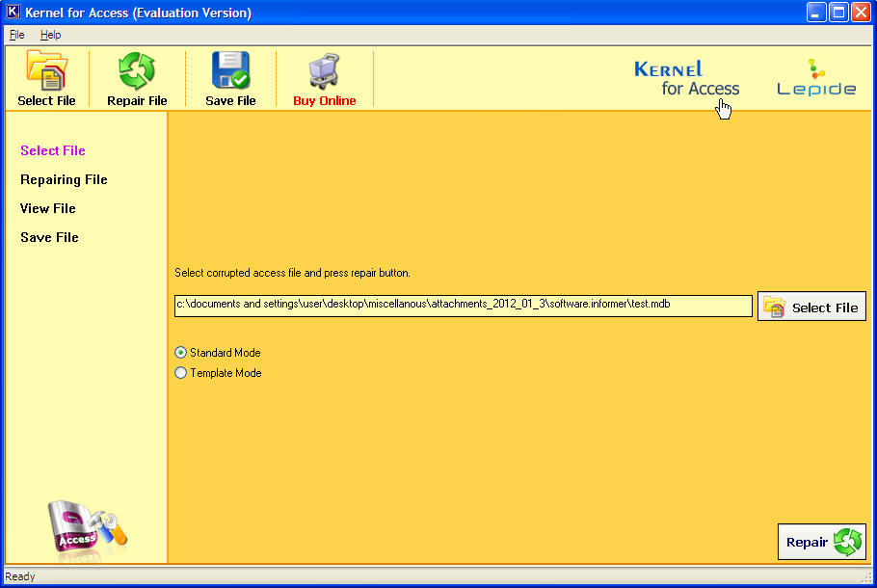Click the corrupted file path input field
Image resolution: width=877 pixels, height=588 pixels.
[463, 306]
